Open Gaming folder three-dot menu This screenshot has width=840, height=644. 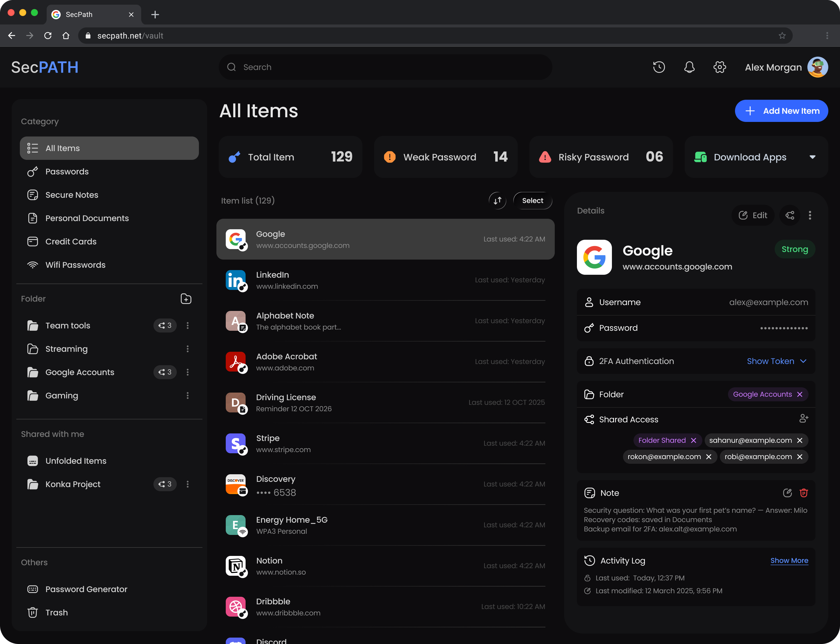coord(188,395)
